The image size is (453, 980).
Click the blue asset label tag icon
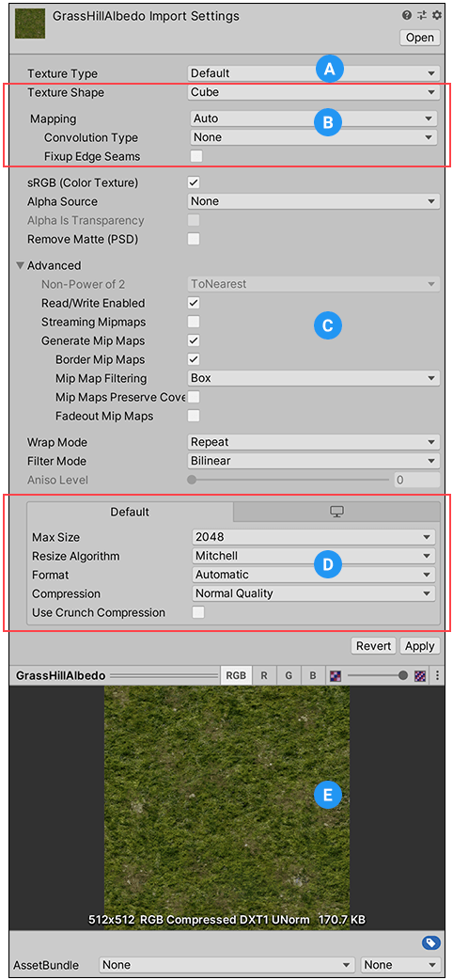click(430, 941)
